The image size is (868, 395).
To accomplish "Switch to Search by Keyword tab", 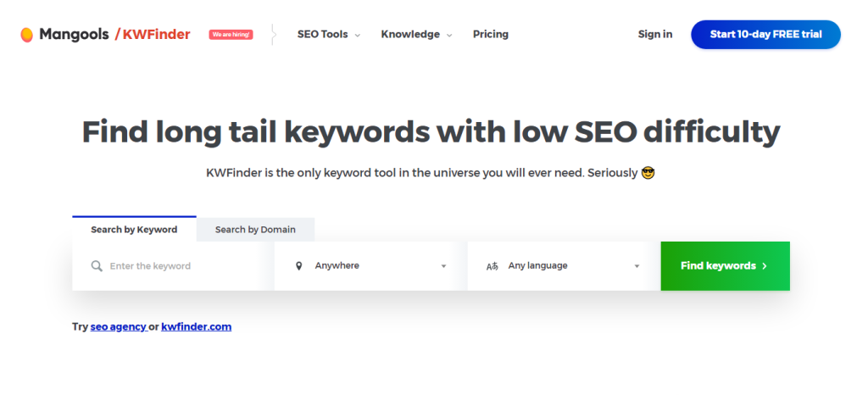I will click(x=134, y=229).
